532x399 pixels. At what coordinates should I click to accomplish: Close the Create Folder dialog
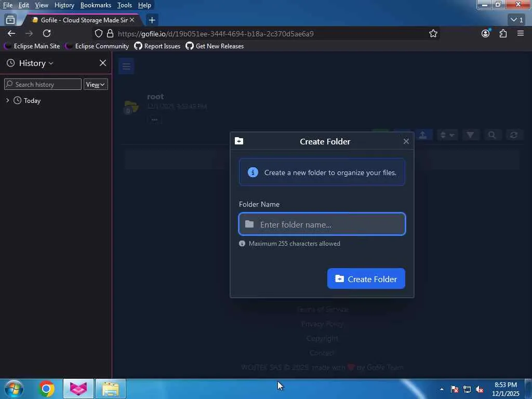(x=406, y=141)
